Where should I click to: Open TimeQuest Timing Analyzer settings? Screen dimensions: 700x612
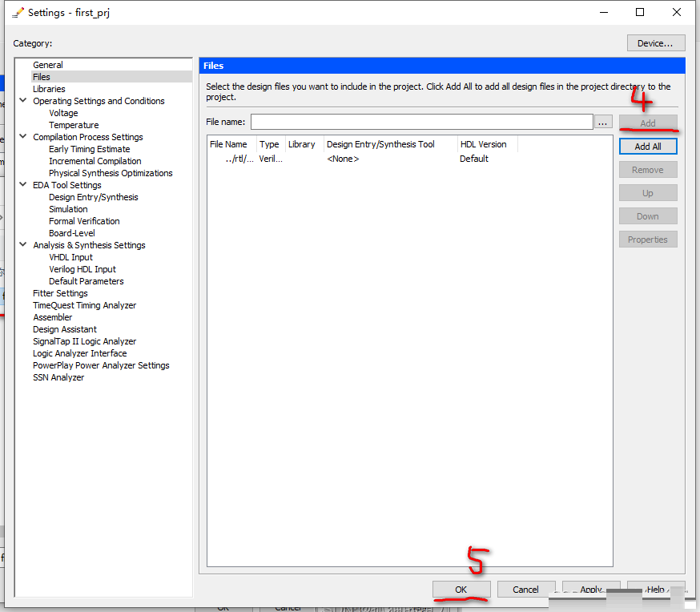(x=84, y=305)
